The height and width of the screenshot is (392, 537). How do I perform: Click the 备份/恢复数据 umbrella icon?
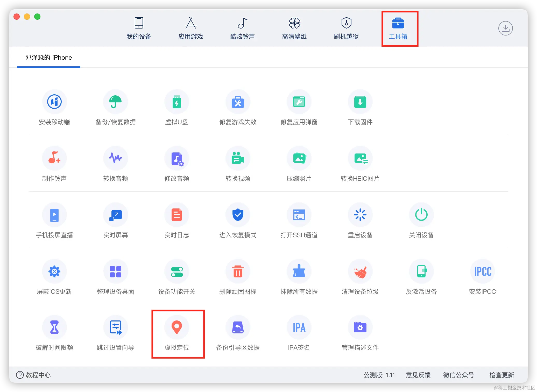[115, 102]
